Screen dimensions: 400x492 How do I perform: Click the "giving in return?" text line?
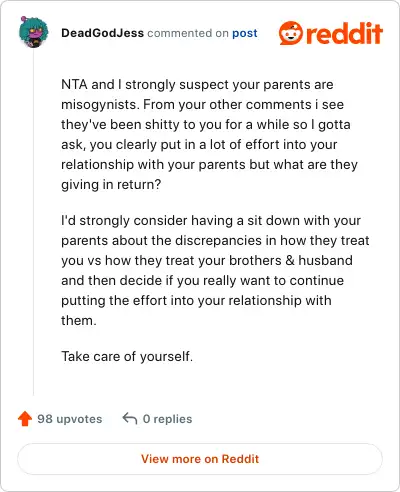(x=111, y=184)
